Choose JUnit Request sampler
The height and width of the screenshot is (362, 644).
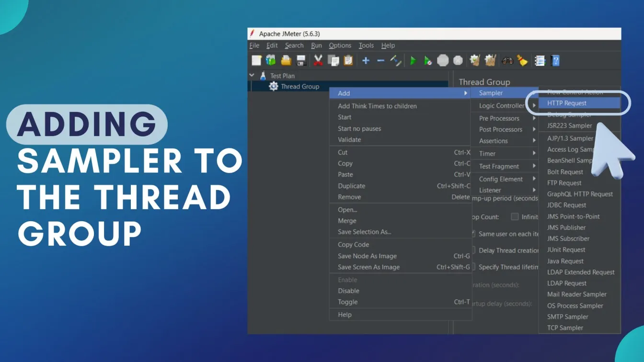point(580,249)
